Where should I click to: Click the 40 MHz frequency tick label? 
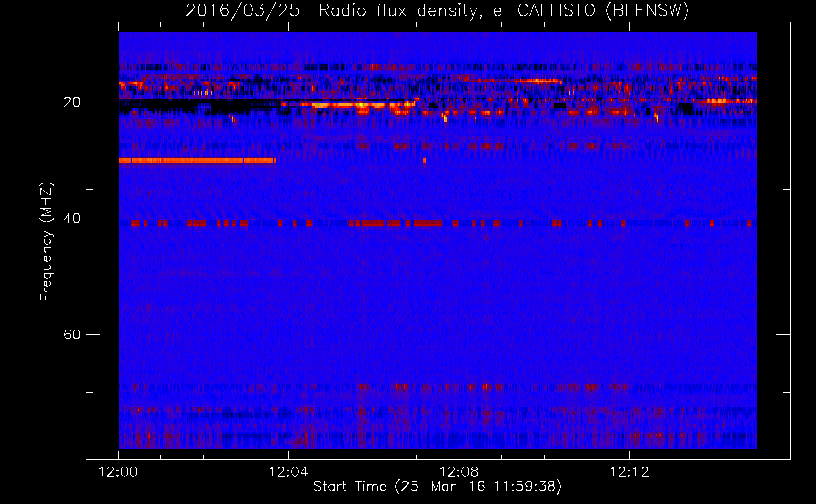click(x=72, y=218)
